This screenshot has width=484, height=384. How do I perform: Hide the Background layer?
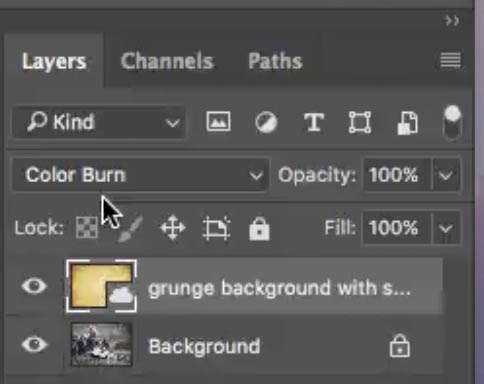[34, 344]
